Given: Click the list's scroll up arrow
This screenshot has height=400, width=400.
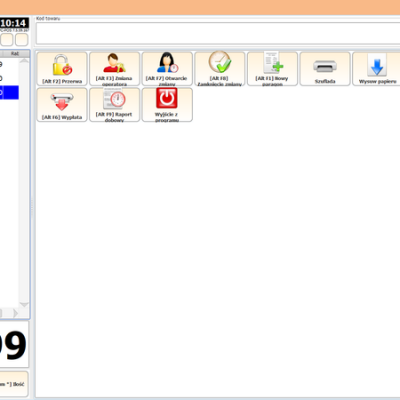Looking at the screenshot, I should click(x=24, y=61).
